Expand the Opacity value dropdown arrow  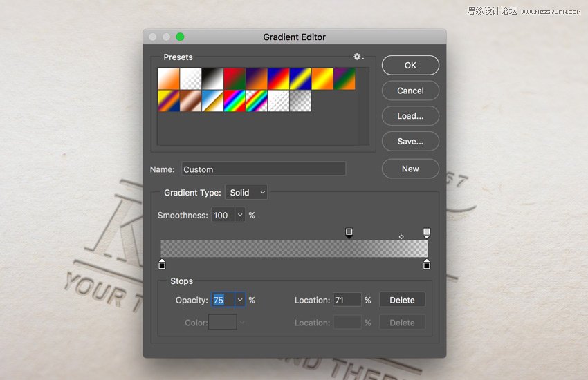240,301
